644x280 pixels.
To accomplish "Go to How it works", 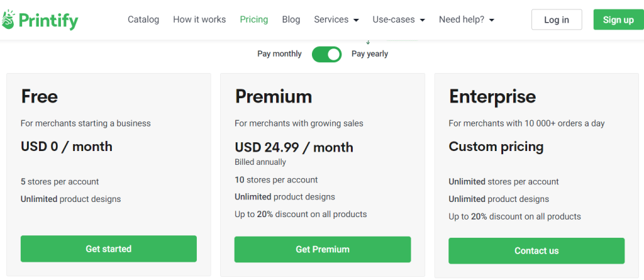I will (199, 20).
